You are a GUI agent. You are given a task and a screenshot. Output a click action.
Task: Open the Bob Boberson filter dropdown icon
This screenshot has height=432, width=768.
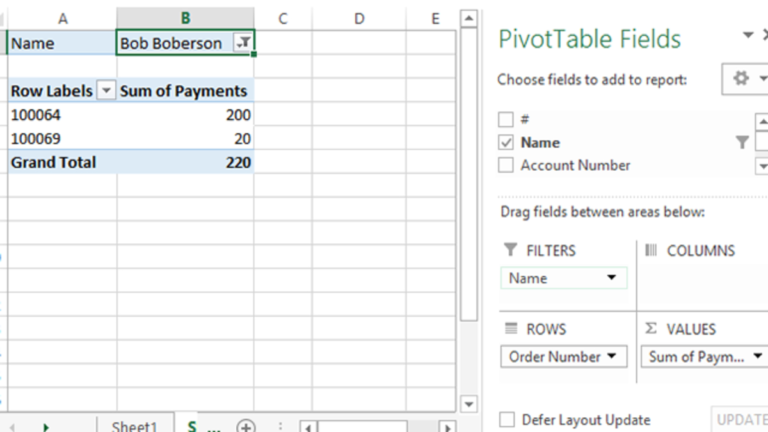click(242, 43)
